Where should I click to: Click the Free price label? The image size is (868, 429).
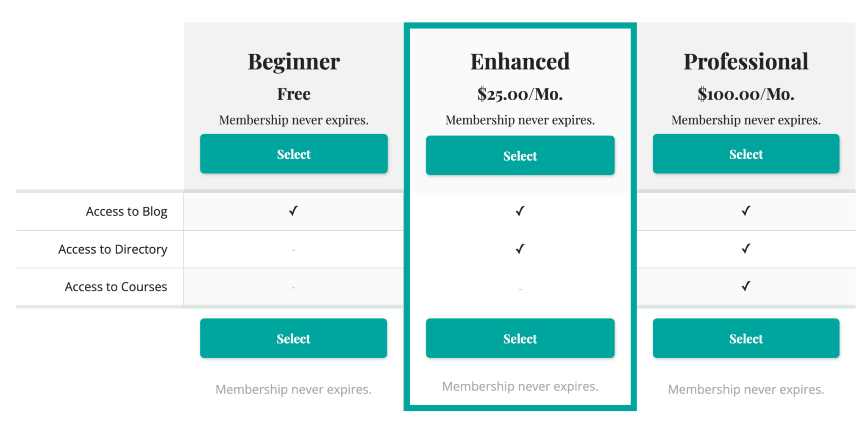293,93
